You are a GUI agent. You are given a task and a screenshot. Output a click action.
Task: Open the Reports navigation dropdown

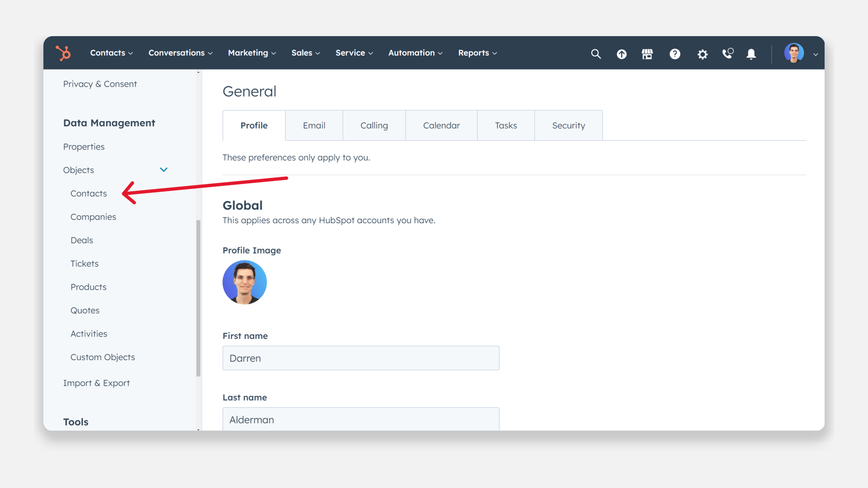(x=477, y=53)
